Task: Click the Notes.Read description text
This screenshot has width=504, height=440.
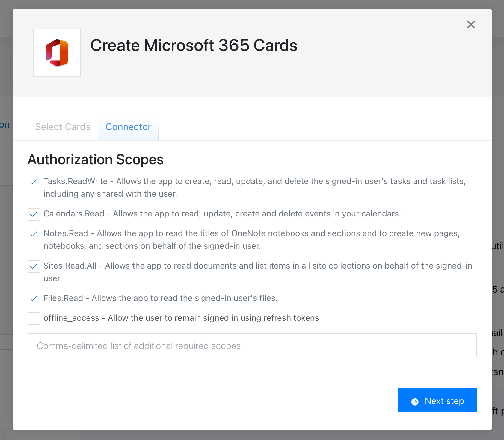Action: pyautogui.click(x=252, y=239)
